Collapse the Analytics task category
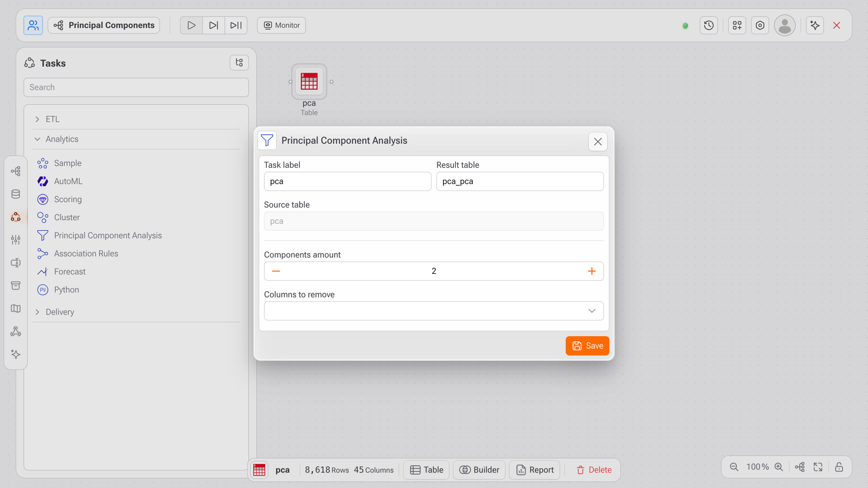The image size is (868, 488). coord(62,139)
